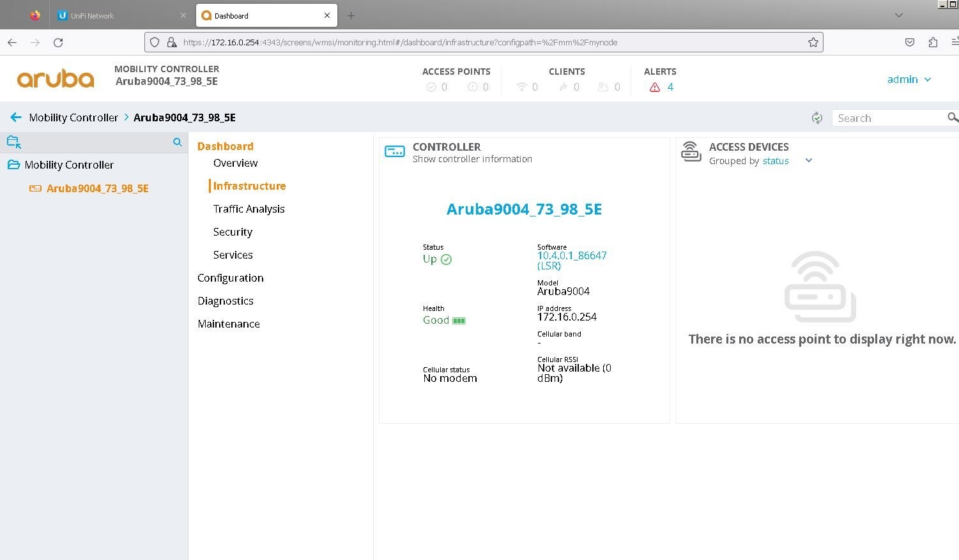Click the wireless clients Wi-Fi icon
The image size is (959, 560).
coord(522,87)
